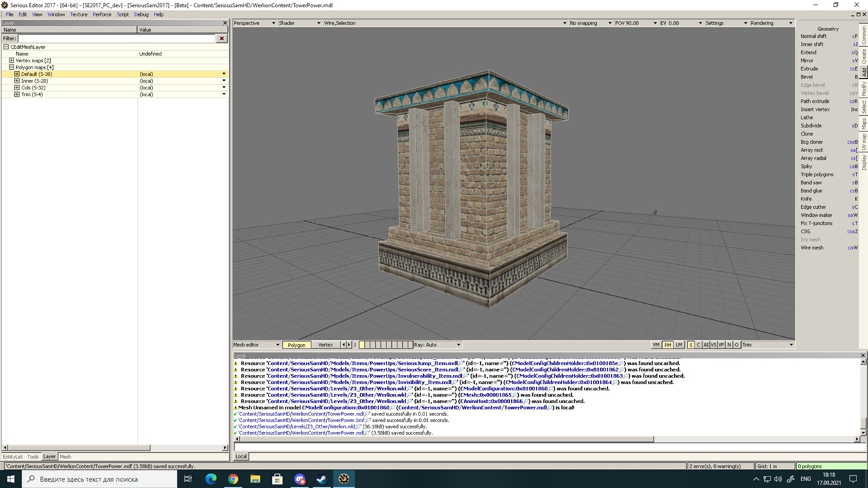The height and width of the screenshot is (488, 868).
Task: Expand the Vertex maps [2] tree node
Action: point(12,60)
